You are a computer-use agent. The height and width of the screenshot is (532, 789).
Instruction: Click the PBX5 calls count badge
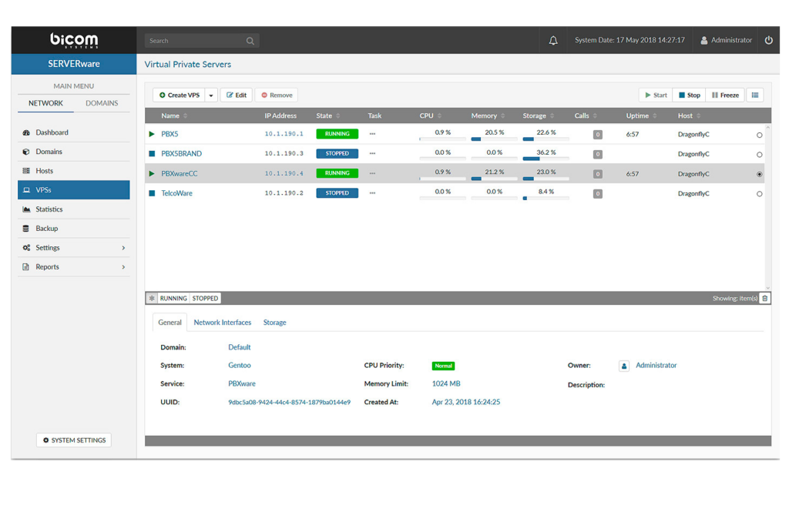[597, 135]
